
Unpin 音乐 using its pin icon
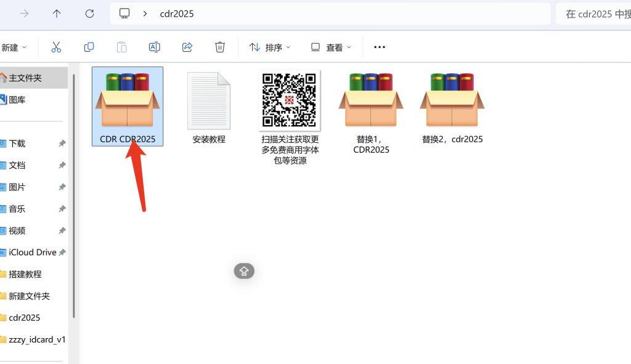click(x=62, y=209)
